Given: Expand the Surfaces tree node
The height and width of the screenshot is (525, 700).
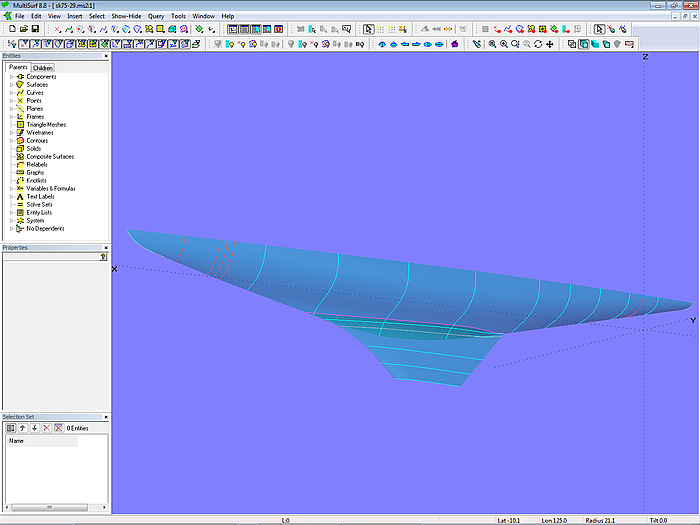Looking at the screenshot, I should coord(11,85).
